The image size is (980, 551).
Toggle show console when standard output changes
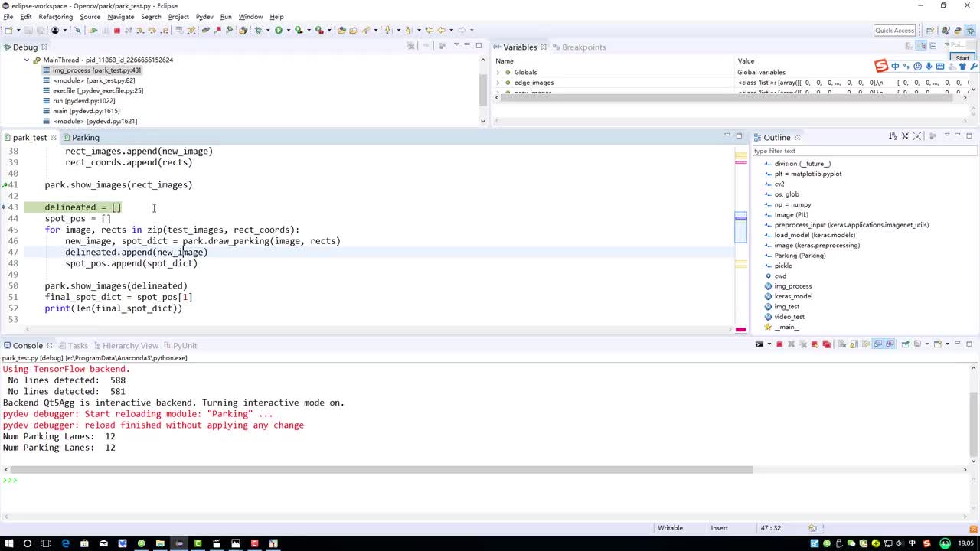(878, 344)
